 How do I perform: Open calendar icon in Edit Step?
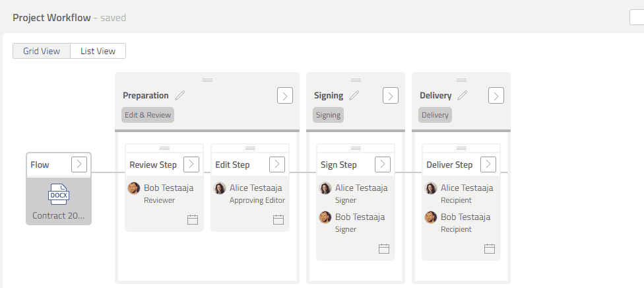pyautogui.click(x=278, y=219)
